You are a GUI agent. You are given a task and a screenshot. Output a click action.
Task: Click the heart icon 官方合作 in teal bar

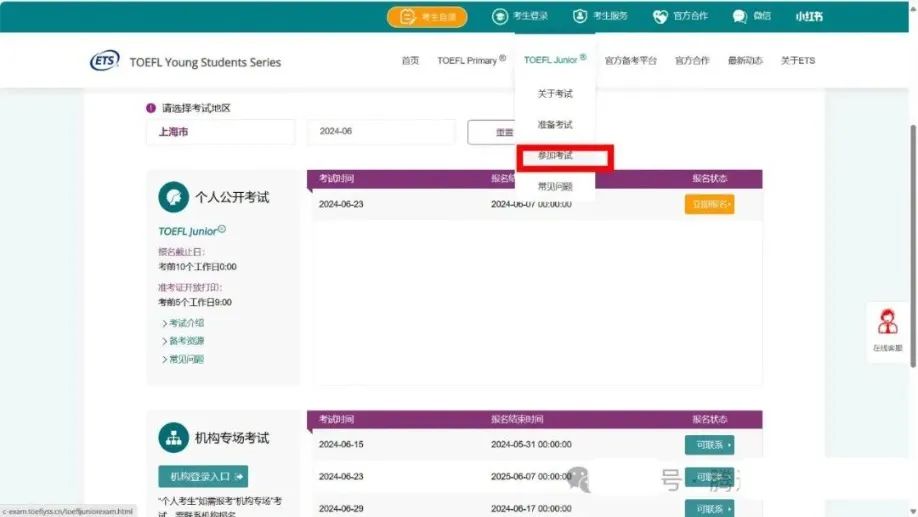680,16
